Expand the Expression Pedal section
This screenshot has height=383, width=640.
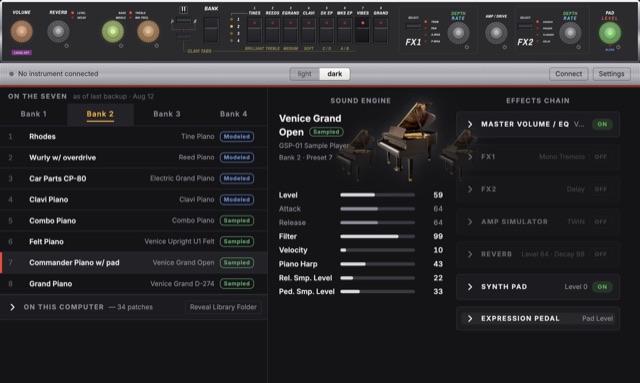coord(470,318)
